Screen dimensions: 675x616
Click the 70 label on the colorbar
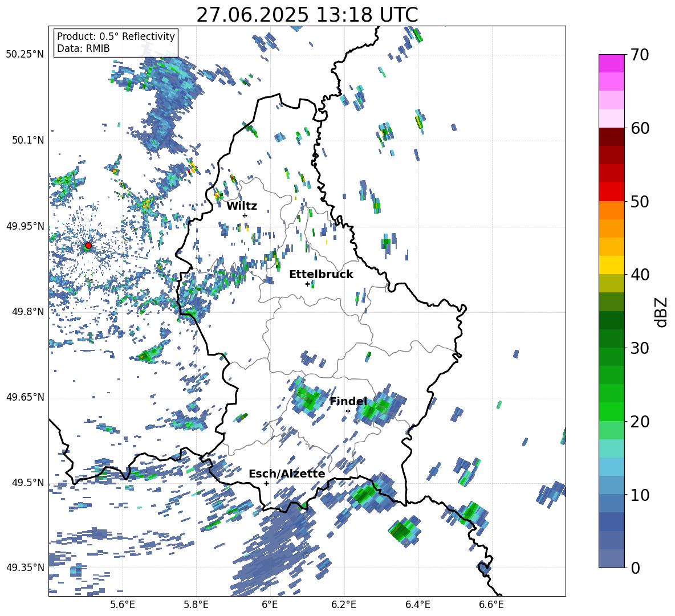point(640,55)
